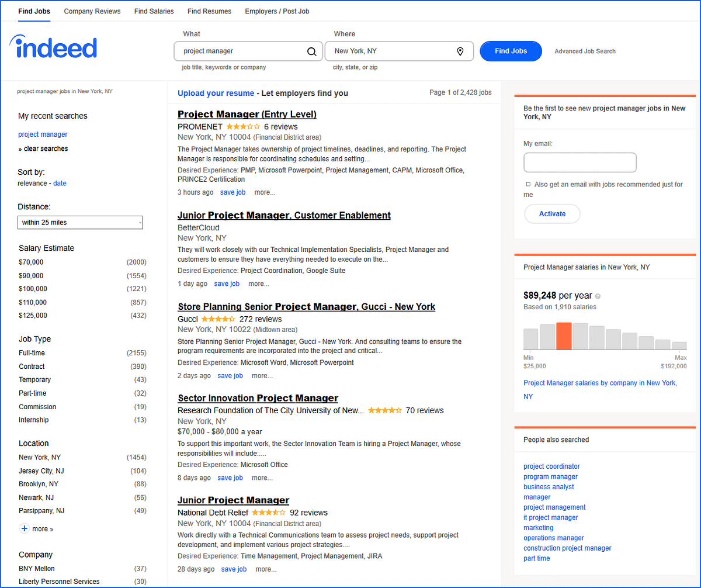Screen dimensions: 701x588
Task: Save the Gucci job posted 2 days ago
Action: coord(230,376)
